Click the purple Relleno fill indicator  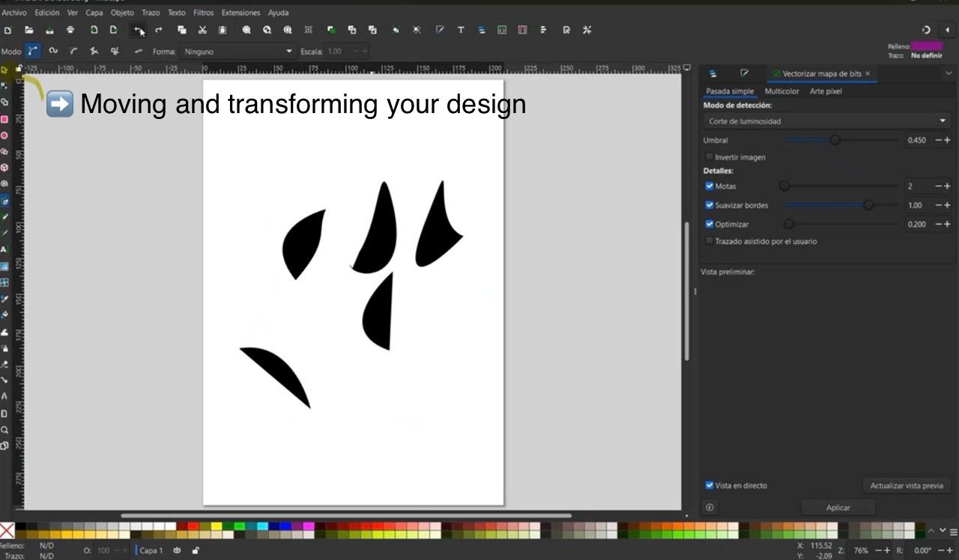coord(927,46)
